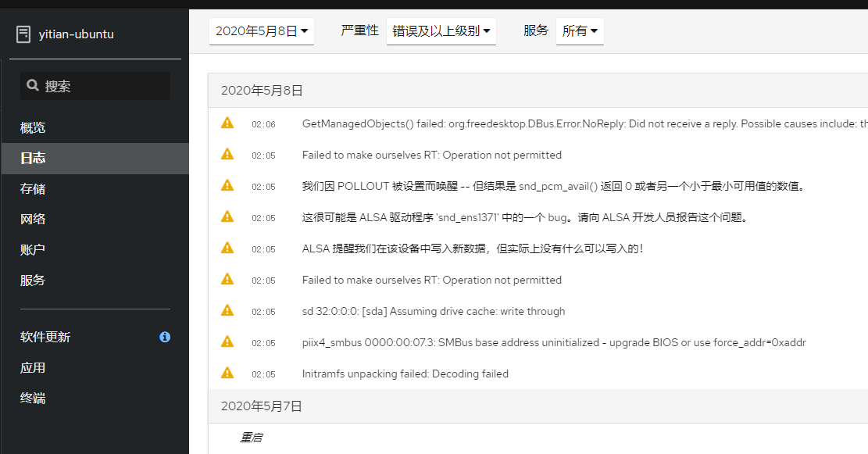Click the 2020年5月8日 log section header
The width and height of the screenshot is (868, 454).
[x=538, y=90]
